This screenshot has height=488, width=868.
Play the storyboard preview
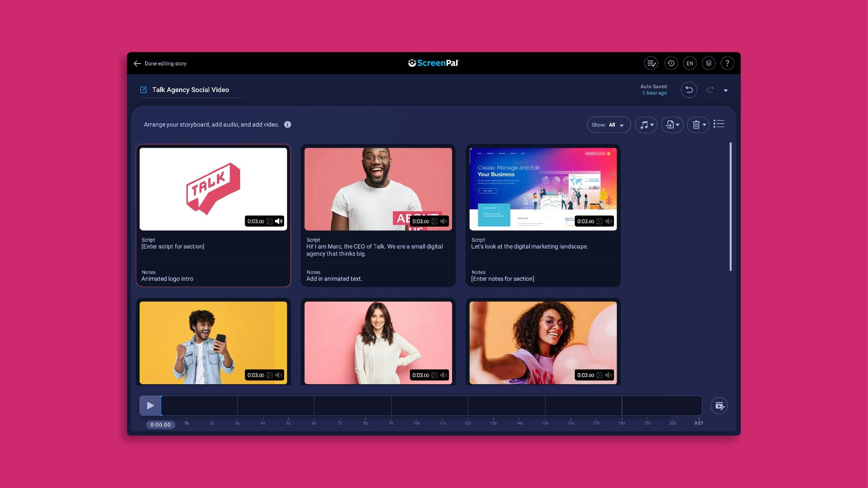pos(150,405)
